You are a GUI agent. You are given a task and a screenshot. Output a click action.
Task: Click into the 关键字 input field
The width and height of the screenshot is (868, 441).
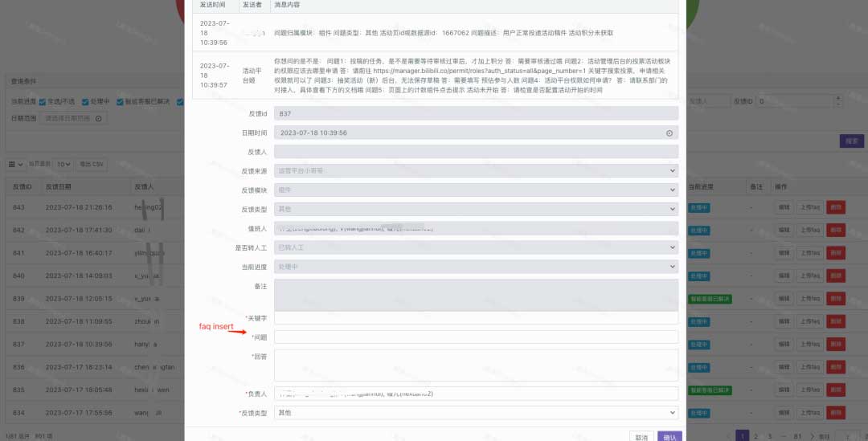(x=476, y=318)
